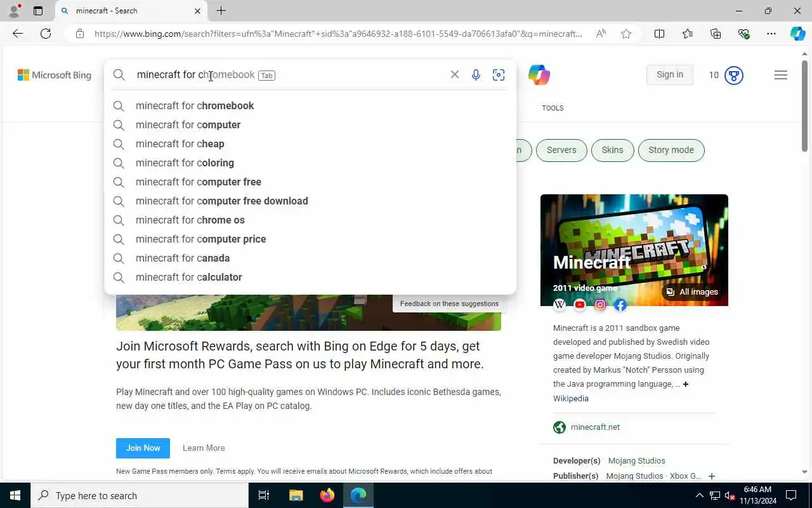Viewport: 812px width, 508px height.
Task: Select suggestion minecraft for calculator
Action: pyautogui.click(x=310, y=277)
